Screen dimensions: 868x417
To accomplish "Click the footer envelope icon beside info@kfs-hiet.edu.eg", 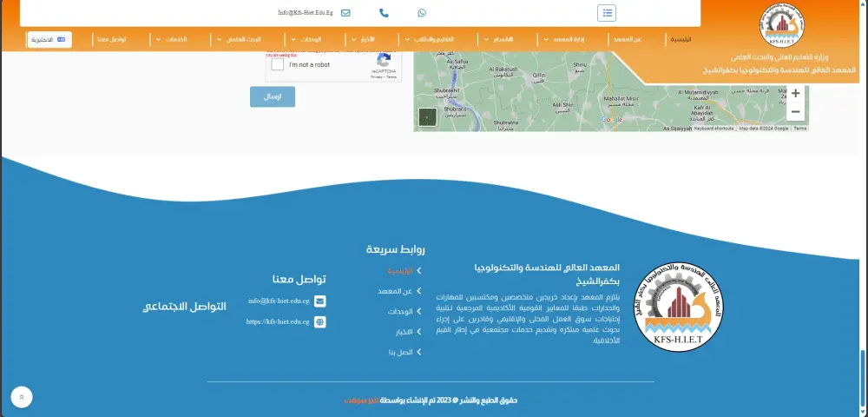I will click(320, 301).
